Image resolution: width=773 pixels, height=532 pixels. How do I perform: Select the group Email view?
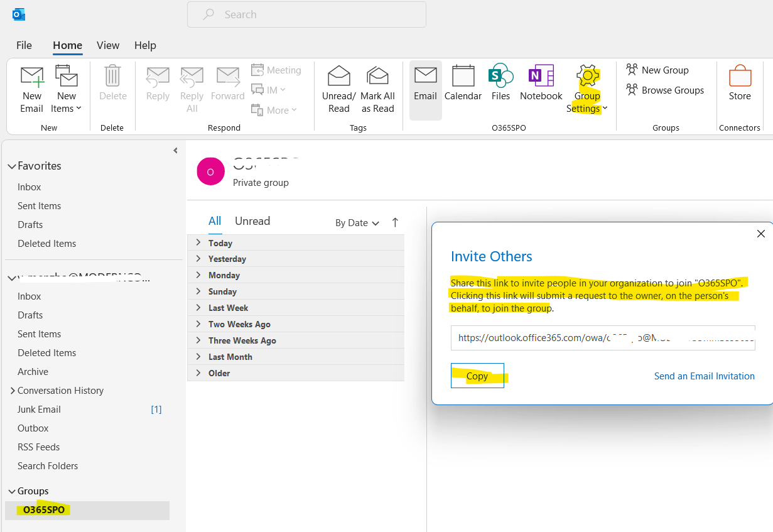tap(425, 89)
